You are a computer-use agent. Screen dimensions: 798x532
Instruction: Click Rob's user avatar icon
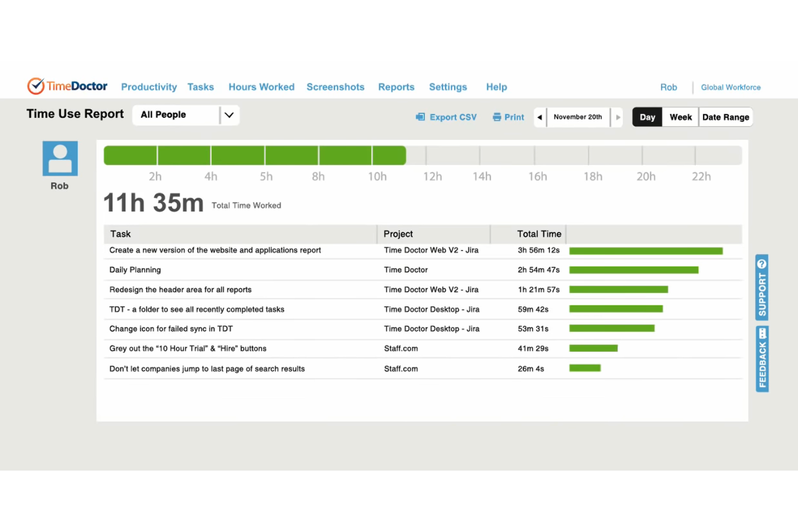click(x=60, y=158)
